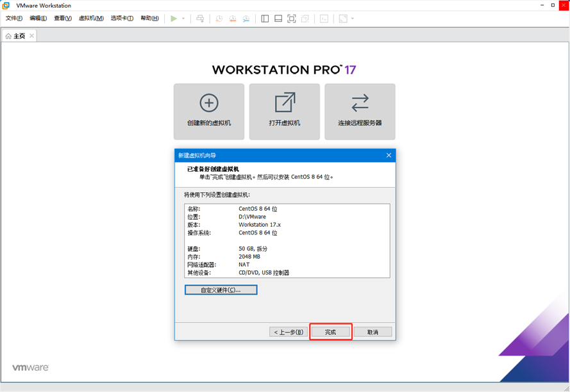Open the 虚拟机(M) menu

click(x=91, y=18)
